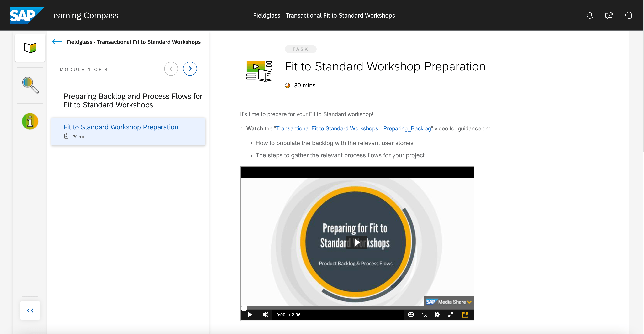Open the feedback chat icon
Screen dimensions: 644x334
point(609,15)
